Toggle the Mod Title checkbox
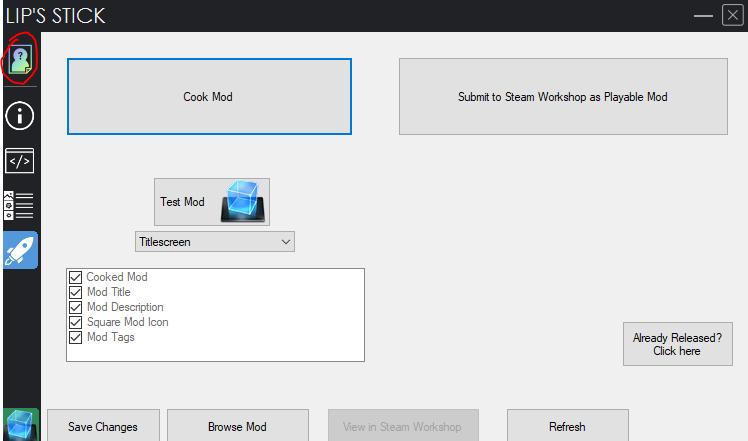The image size is (748, 441). (x=75, y=292)
